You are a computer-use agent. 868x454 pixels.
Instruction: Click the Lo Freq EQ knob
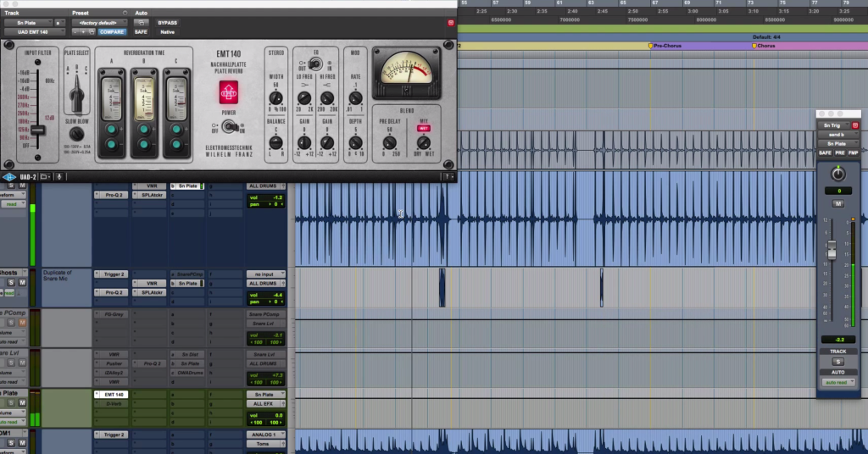304,98
